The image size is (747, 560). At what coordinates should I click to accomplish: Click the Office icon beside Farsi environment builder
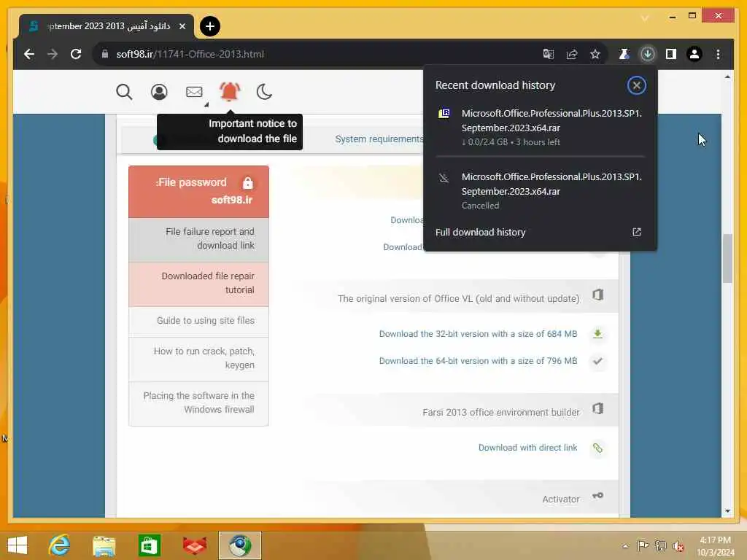click(x=598, y=408)
